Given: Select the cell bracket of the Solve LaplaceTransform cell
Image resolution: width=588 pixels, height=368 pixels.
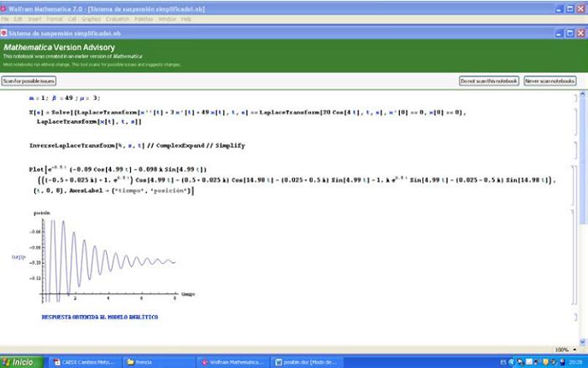Looking at the screenshot, I should (575, 122).
